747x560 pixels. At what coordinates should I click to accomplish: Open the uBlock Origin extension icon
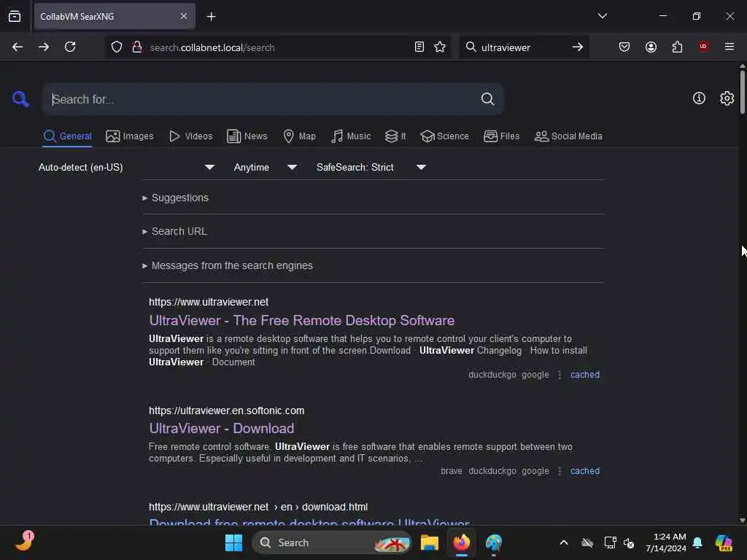tap(703, 46)
